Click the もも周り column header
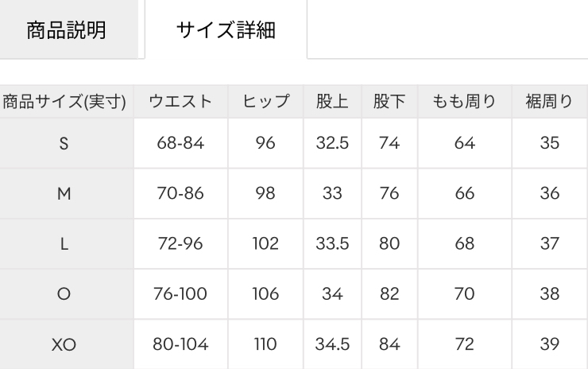This screenshot has height=369, width=588. (465, 102)
